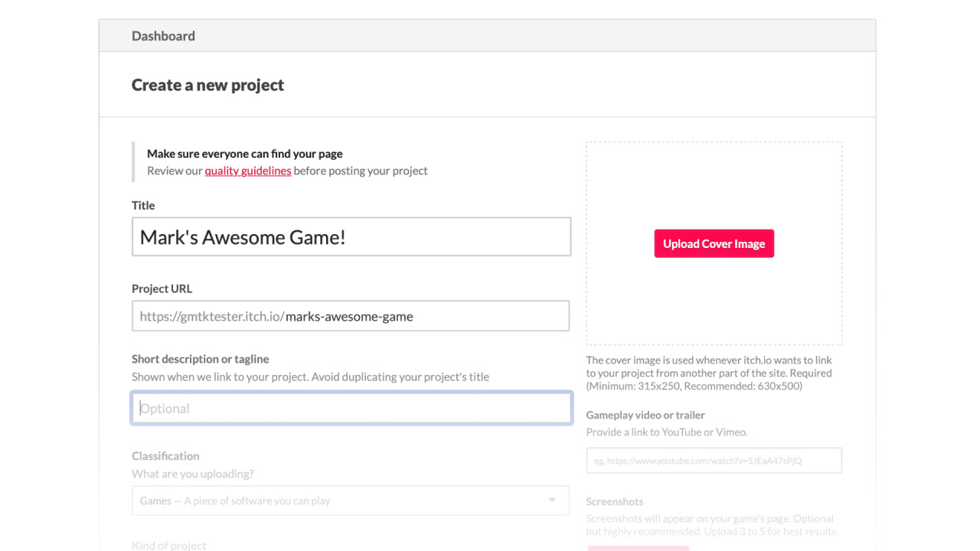Screen dimensions: 980x551
Task: Click the Screenshots section label
Action: coord(615,501)
